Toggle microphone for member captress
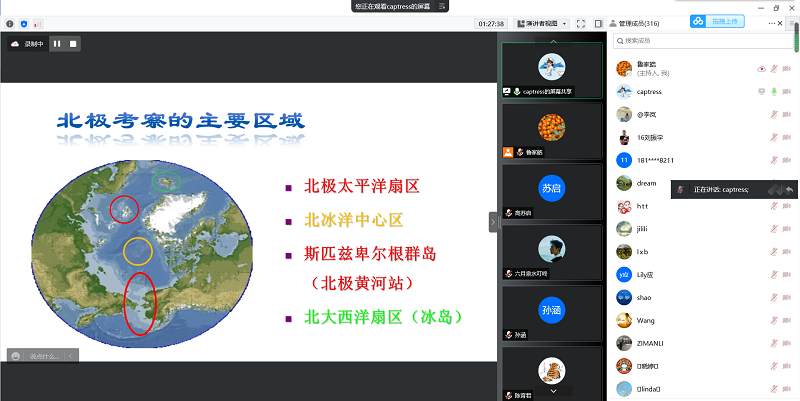The width and height of the screenshot is (800, 401). point(774,91)
